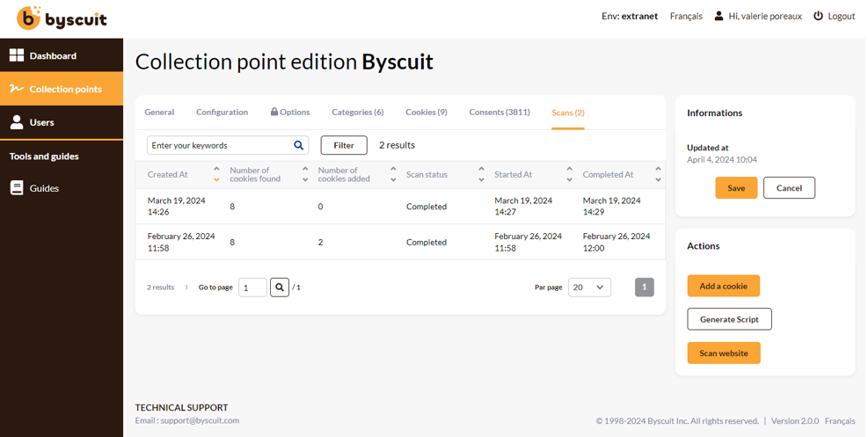Image resolution: width=868 pixels, height=437 pixels.
Task: Click the Save button
Action: [736, 188]
